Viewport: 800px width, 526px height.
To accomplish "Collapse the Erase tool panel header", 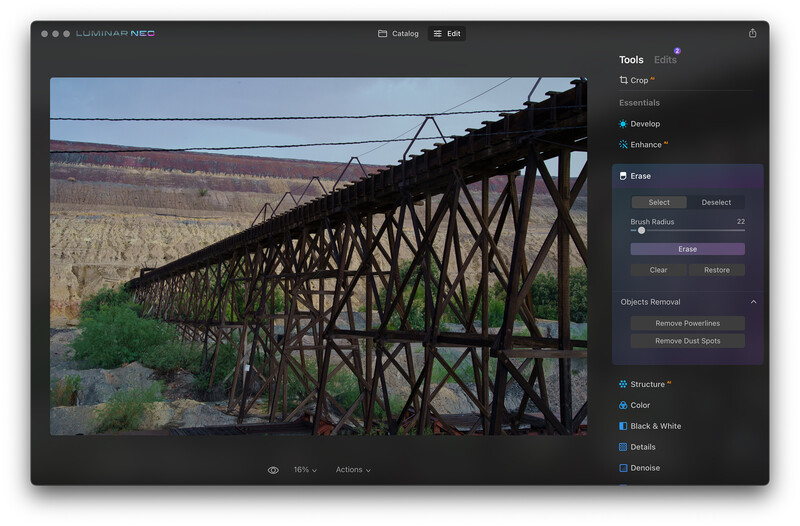I will (x=687, y=176).
